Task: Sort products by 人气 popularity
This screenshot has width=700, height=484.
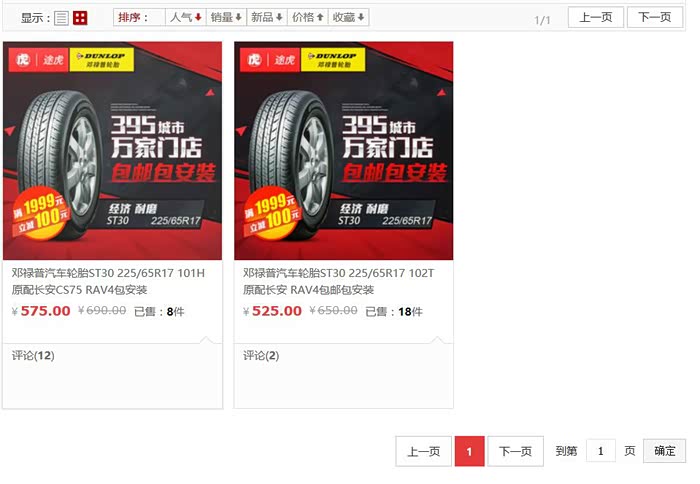Action: (x=186, y=17)
